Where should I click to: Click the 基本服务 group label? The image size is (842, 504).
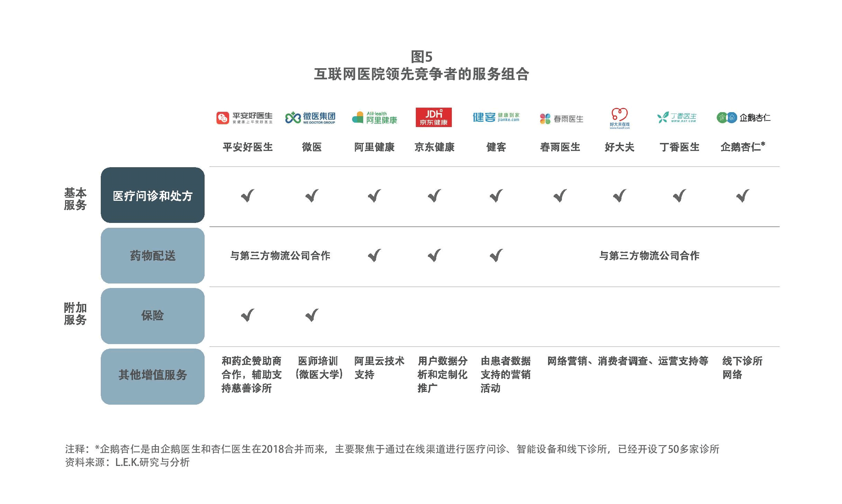pyautogui.click(x=75, y=199)
